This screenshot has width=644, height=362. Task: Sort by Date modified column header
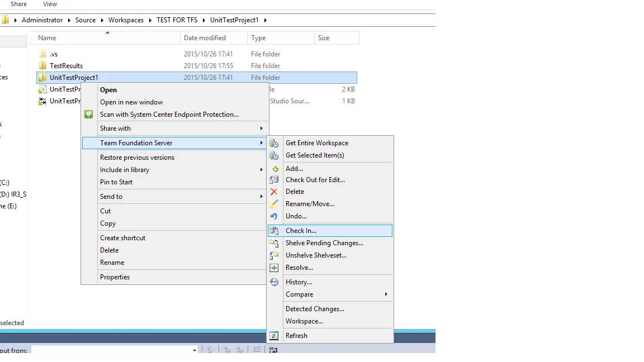[214, 38]
